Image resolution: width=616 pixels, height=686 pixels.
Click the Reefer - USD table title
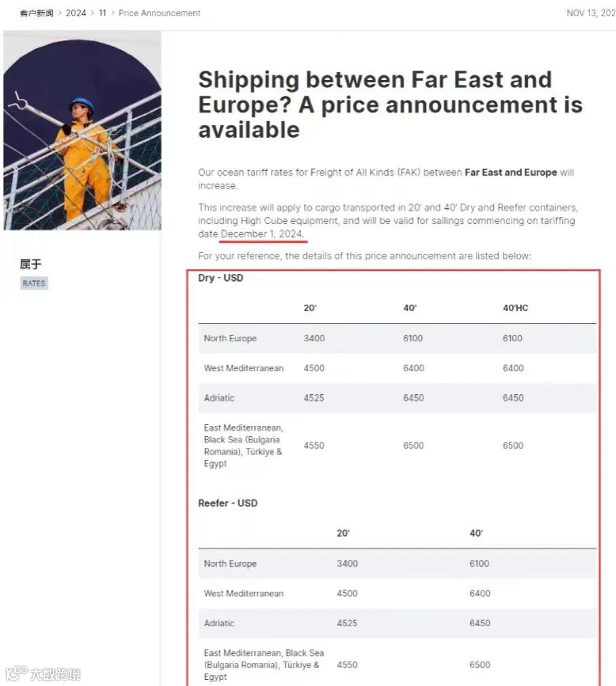coord(228,503)
